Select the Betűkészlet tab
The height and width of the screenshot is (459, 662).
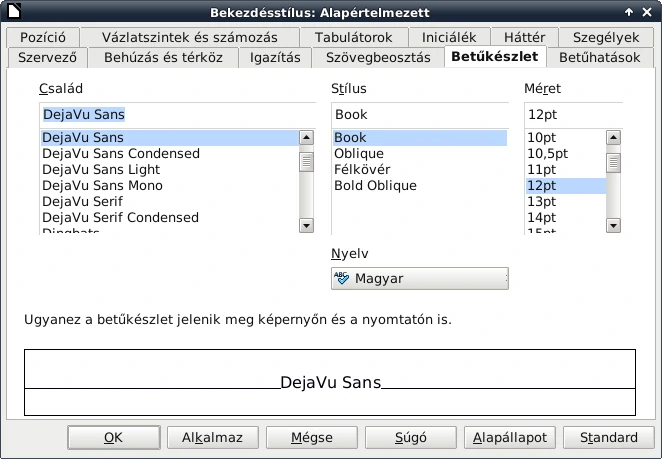(x=495, y=57)
